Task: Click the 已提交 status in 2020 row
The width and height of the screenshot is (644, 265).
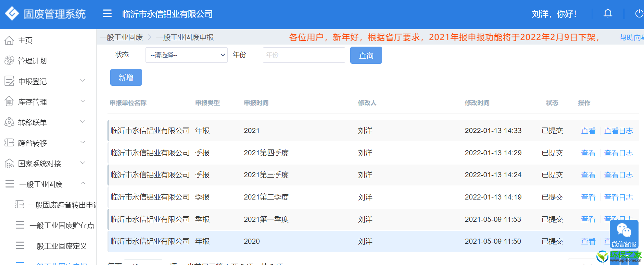Action: click(552, 241)
